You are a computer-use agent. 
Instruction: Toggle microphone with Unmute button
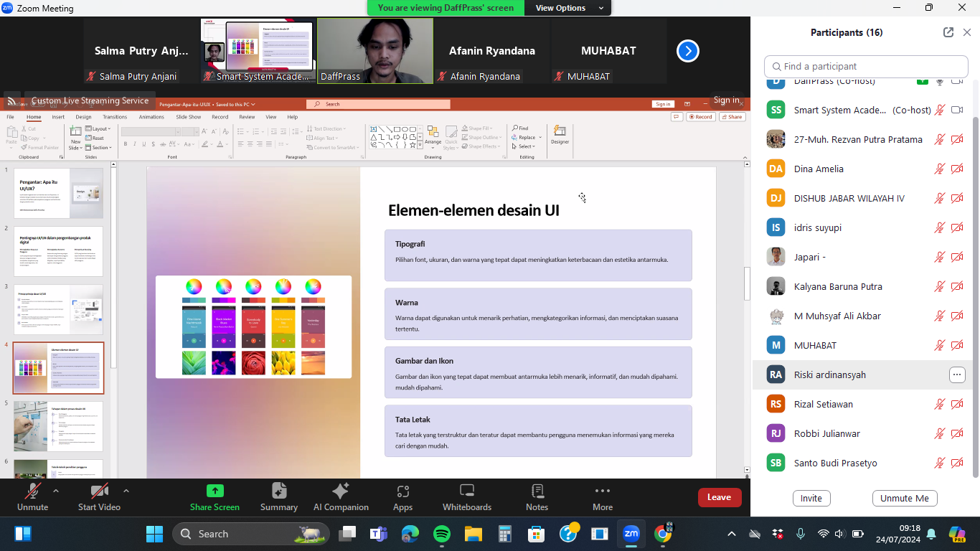(32, 498)
